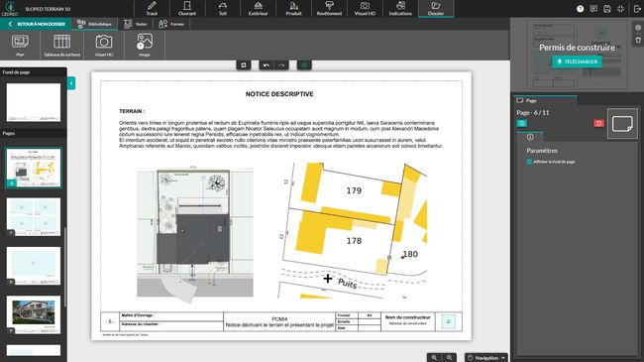Switch to the Textes tab
Image resolution: width=644 pixels, height=362 pixels.
coord(136,24)
